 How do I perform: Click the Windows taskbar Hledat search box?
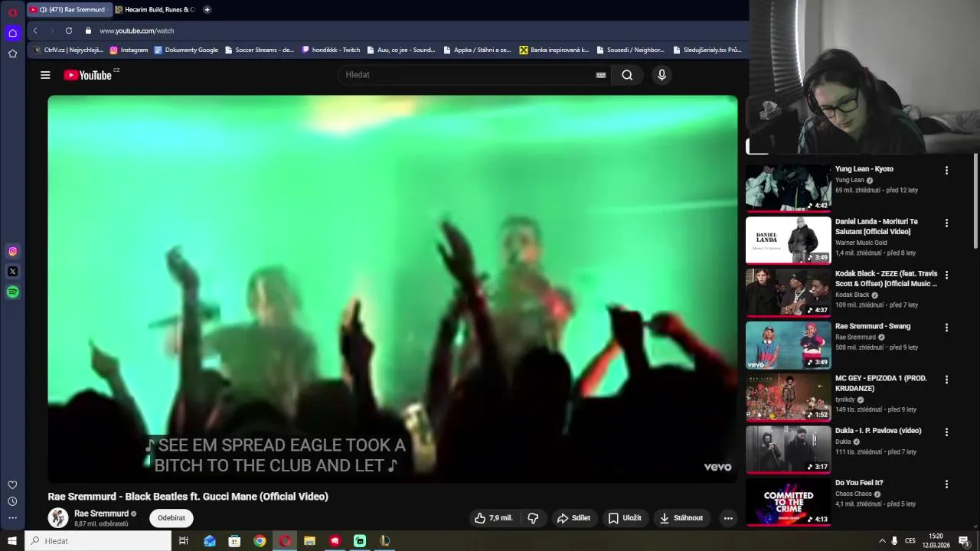point(98,541)
